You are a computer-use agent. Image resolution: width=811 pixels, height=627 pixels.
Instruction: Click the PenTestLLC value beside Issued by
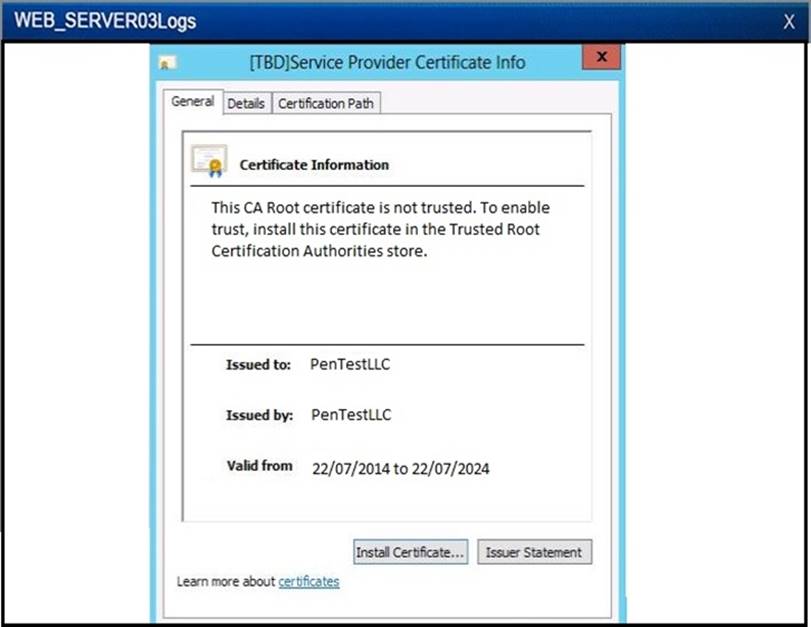coord(351,415)
